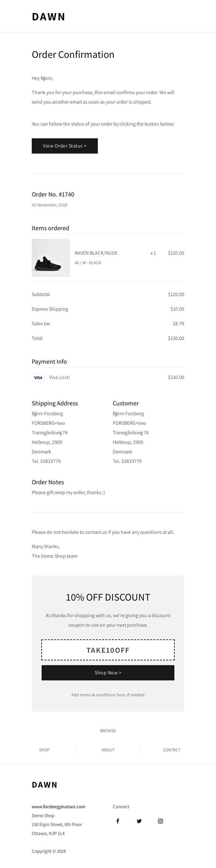Viewport: 216px width, 868px height.
Task: Open the Instagram social icon
Action: [x=160, y=821]
